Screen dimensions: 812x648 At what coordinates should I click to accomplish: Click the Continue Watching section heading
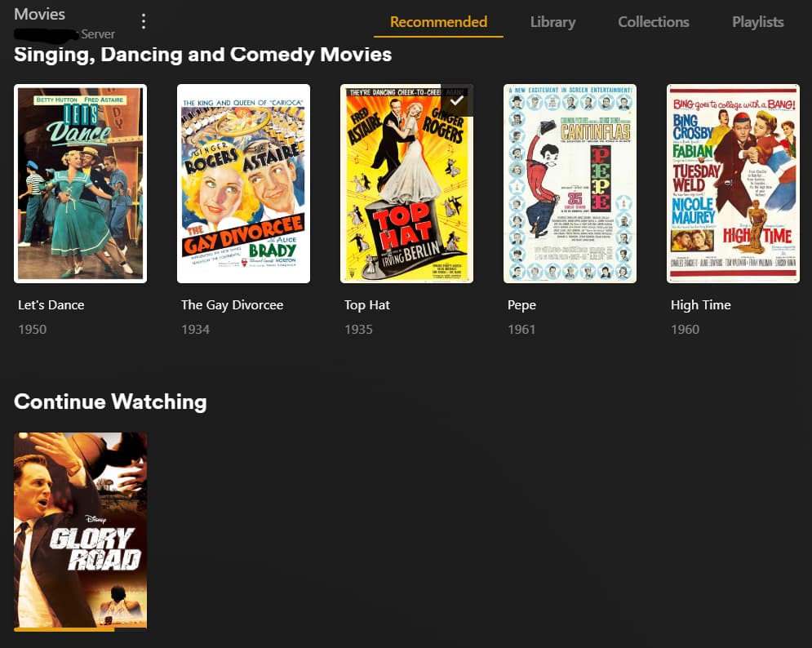[x=110, y=402]
